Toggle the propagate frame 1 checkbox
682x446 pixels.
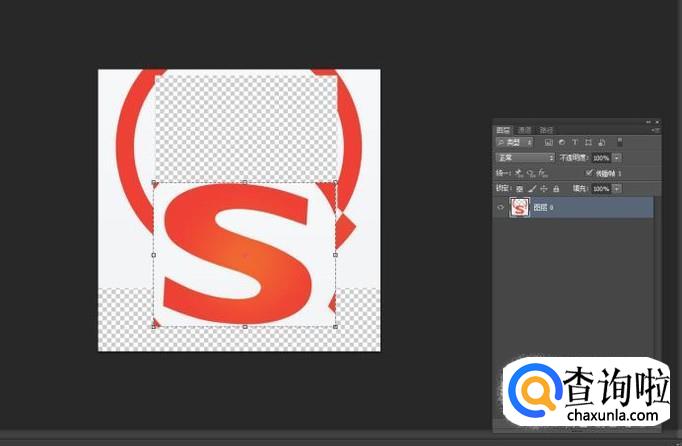[588, 173]
